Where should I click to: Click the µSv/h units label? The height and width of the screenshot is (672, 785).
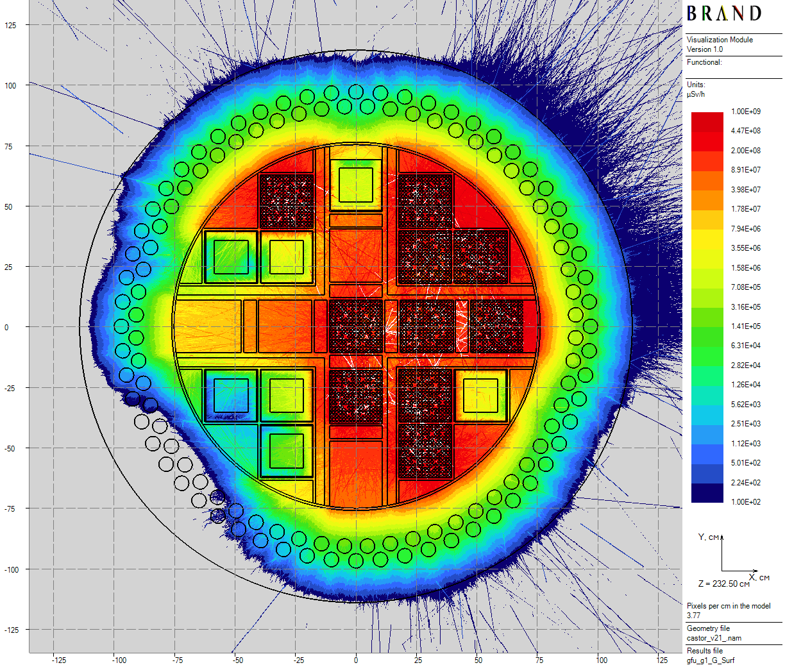click(x=696, y=94)
